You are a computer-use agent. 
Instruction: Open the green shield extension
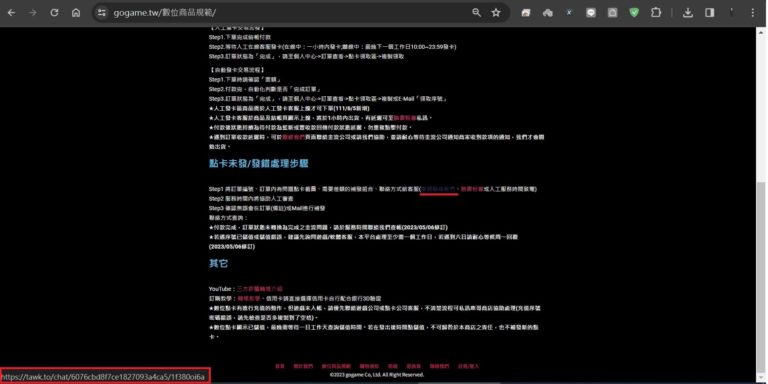coord(634,13)
